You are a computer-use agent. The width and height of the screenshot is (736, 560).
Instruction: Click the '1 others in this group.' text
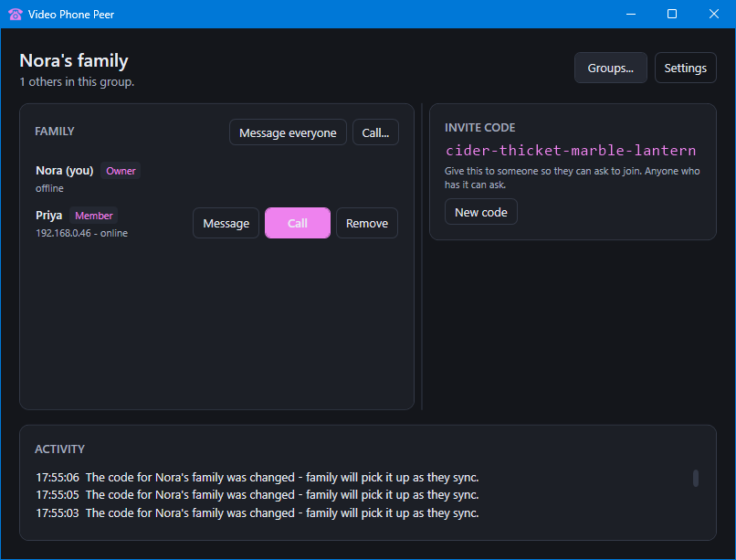coord(77,81)
